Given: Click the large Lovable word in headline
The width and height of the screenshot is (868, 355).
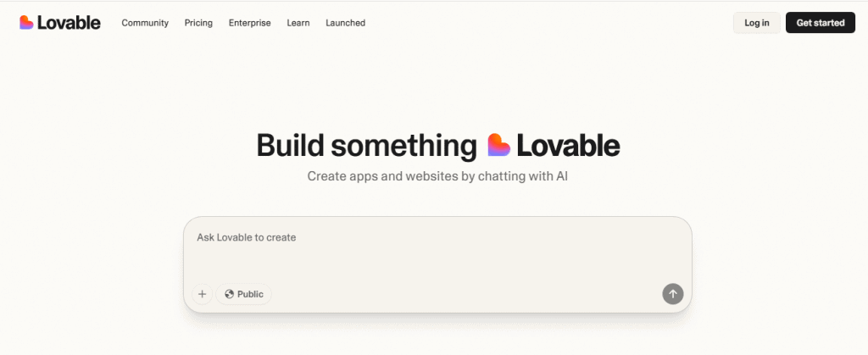Looking at the screenshot, I should [568, 146].
